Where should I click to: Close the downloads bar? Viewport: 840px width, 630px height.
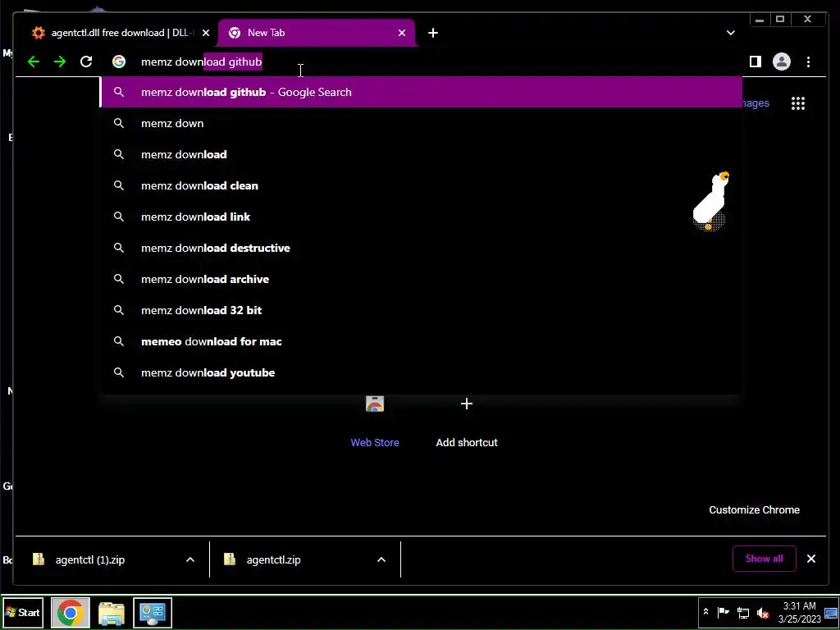pyautogui.click(x=811, y=559)
